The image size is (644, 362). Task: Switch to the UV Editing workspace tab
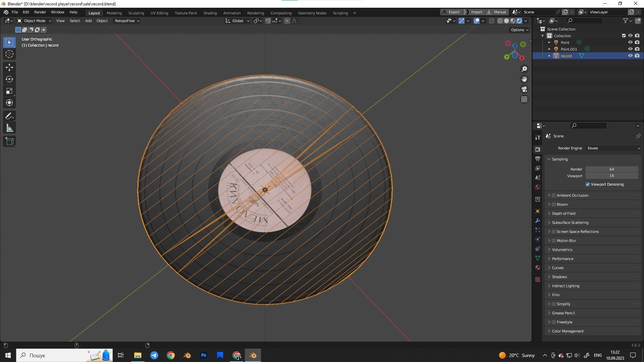coord(159,13)
